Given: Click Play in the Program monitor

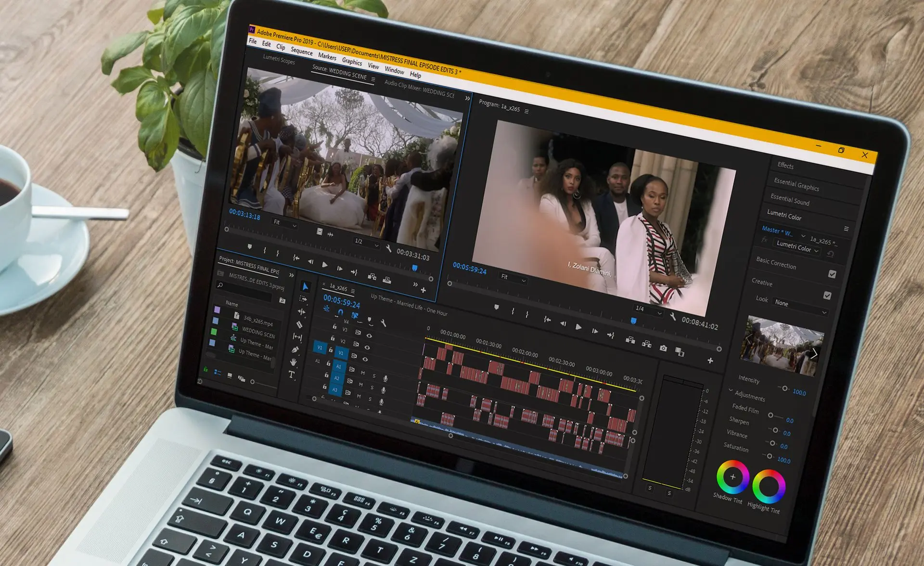Looking at the screenshot, I should point(578,327).
